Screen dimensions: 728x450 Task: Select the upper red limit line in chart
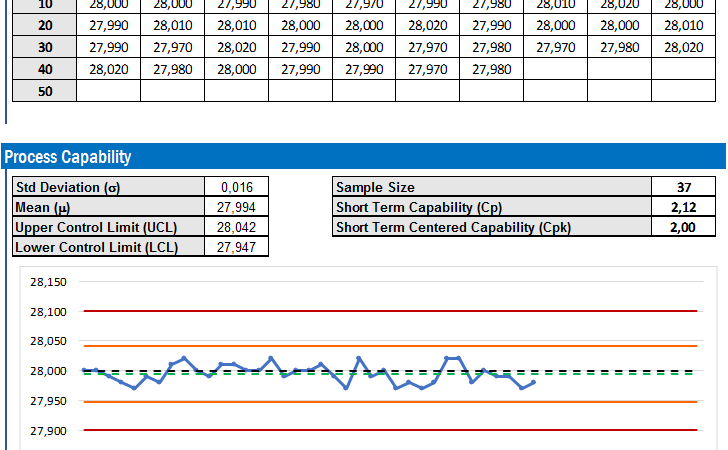[x=390, y=311]
